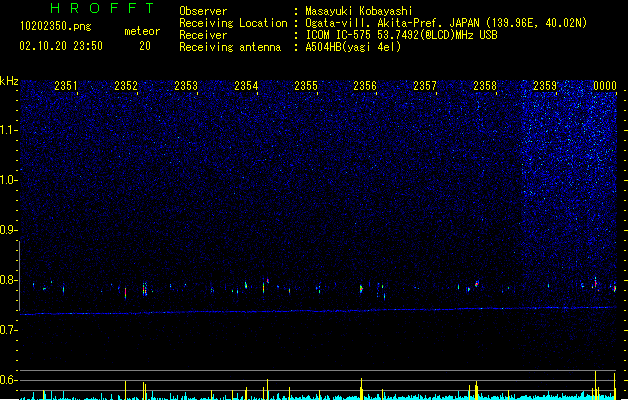
Task: Click the 2355 time marker
Action: pos(306,85)
